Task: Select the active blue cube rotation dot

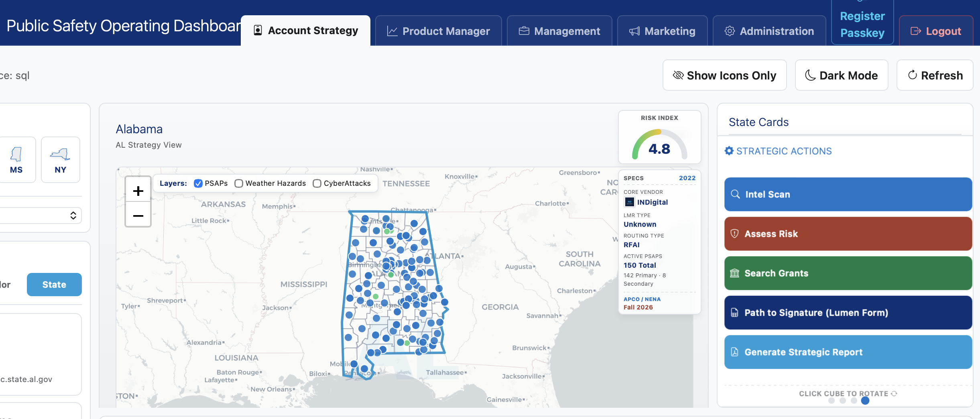Action: click(865, 400)
